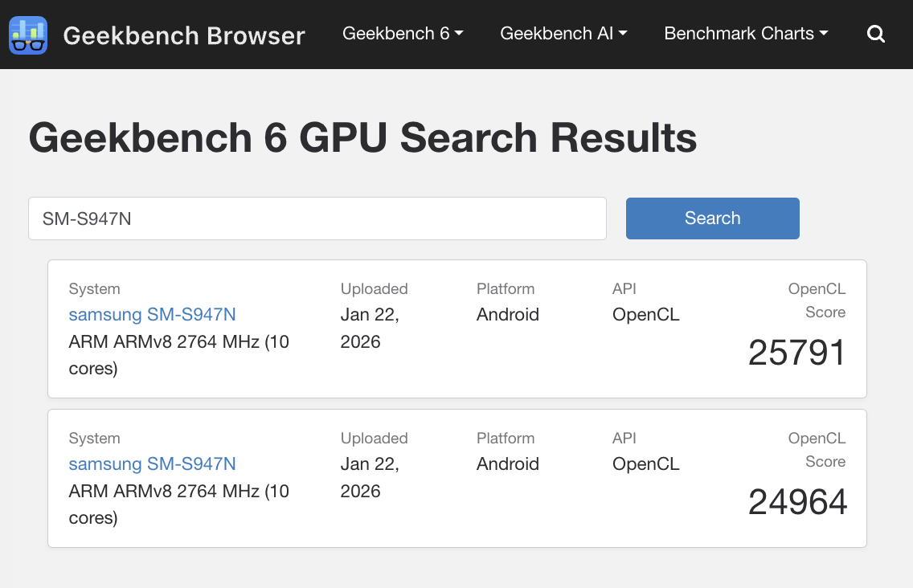Viewport: 913px width, 588px height.
Task: Focus the SM-S947N search text field
Action: pos(317,218)
